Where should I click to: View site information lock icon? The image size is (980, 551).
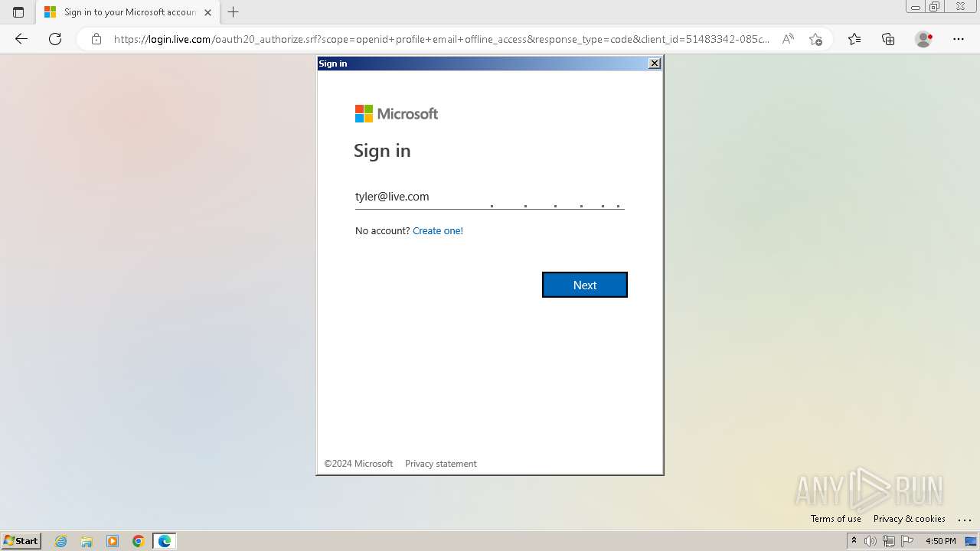(96, 39)
